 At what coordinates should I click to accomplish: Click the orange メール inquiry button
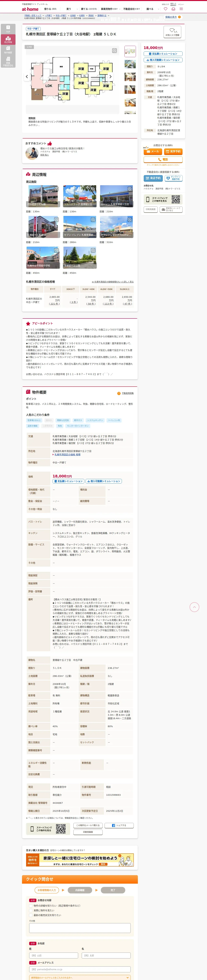click(153, 151)
